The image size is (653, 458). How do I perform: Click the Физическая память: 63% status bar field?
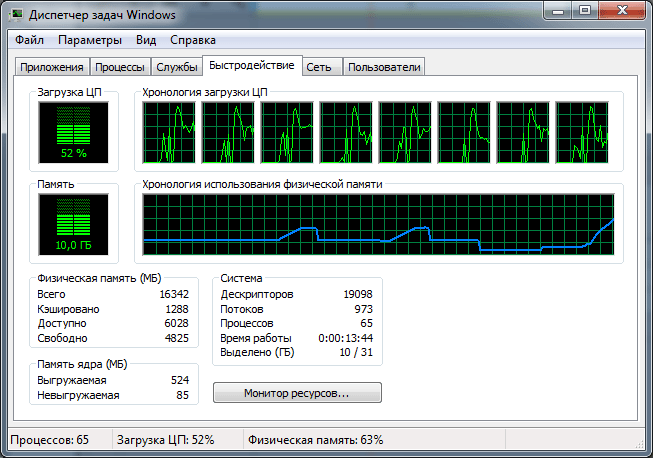(313, 440)
